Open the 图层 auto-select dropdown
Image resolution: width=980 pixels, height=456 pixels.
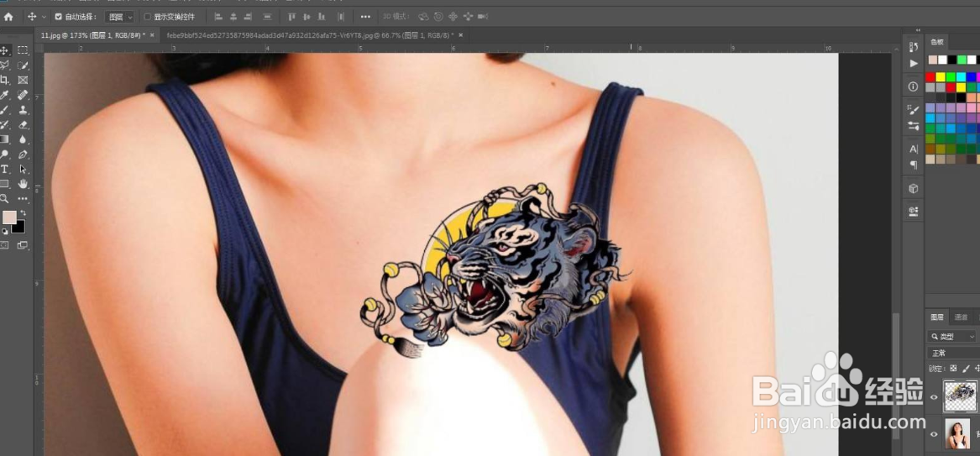coord(119,17)
